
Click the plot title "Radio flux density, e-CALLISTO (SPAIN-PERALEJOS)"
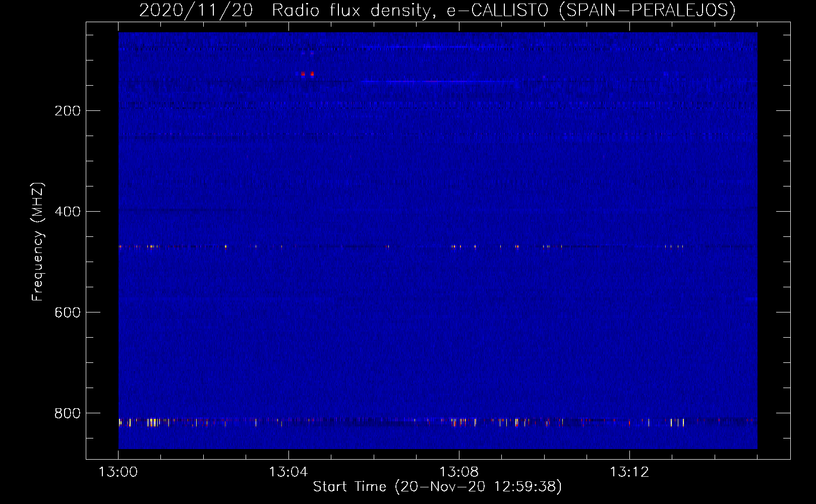(x=504, y=10)
